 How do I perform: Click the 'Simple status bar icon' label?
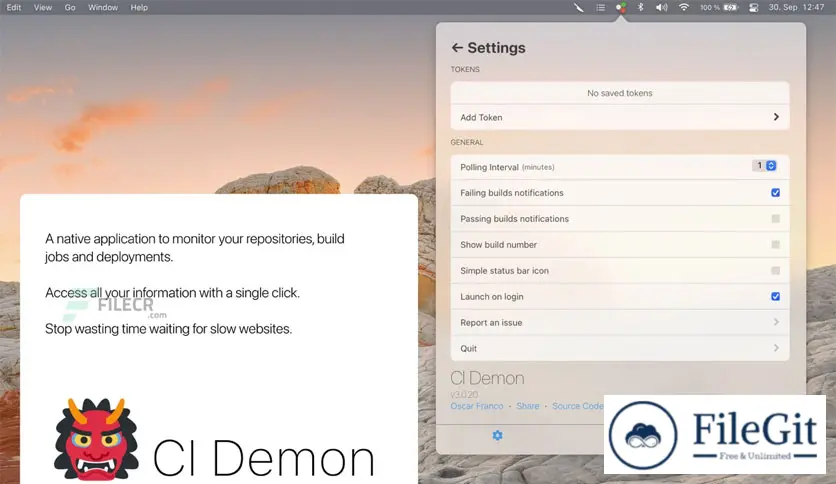(504, 271)
